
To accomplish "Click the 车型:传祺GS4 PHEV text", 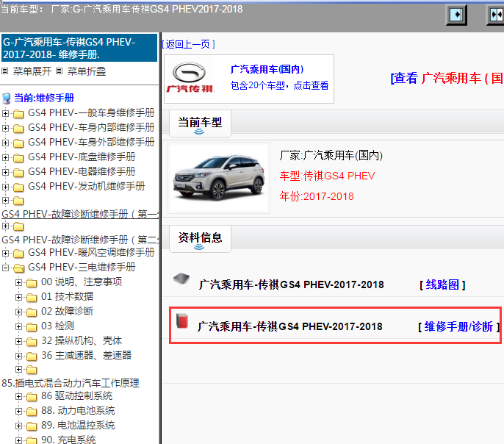I will 327,176.
